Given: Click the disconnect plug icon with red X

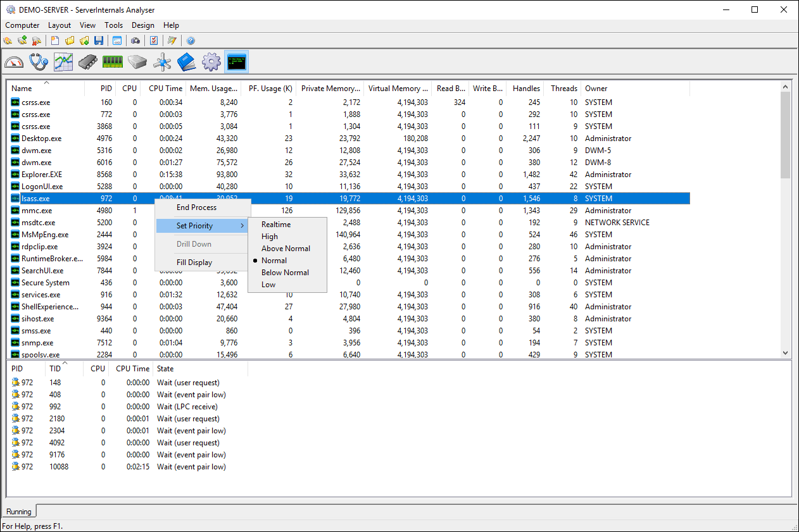Looking at the screenshot, I should click(x=36, y=40).
